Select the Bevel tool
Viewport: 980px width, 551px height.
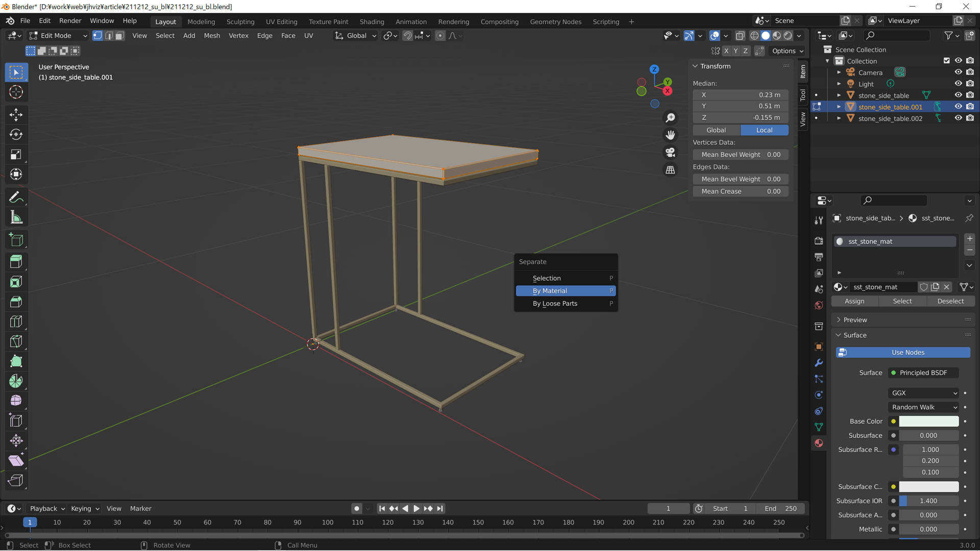coord(16,302)
